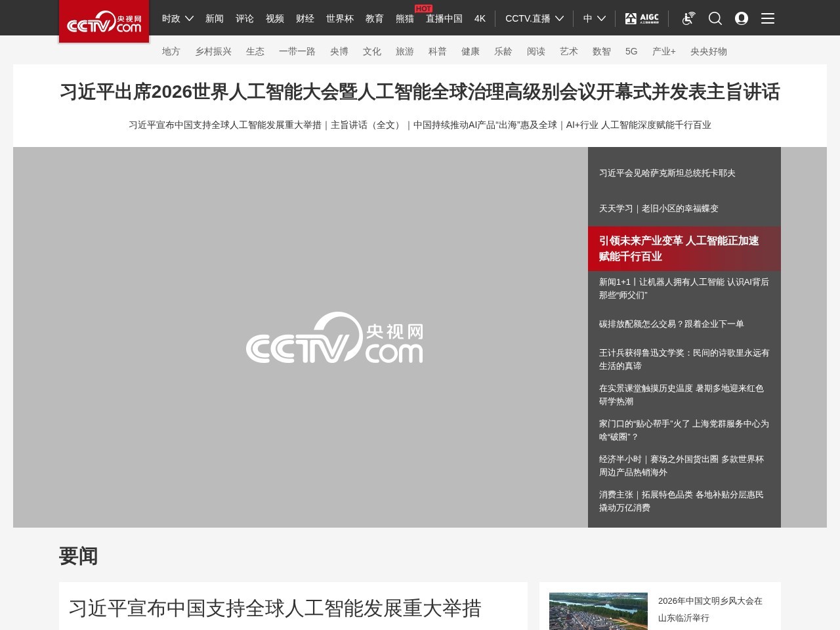Open 王计兵获得鲁迅文学奖 item

(684, 360)
